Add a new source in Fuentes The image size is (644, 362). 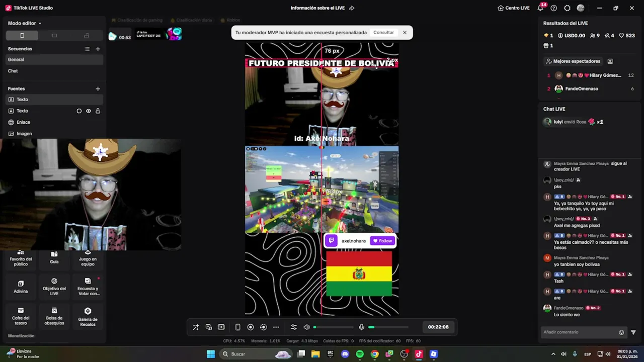click(98, 88)
